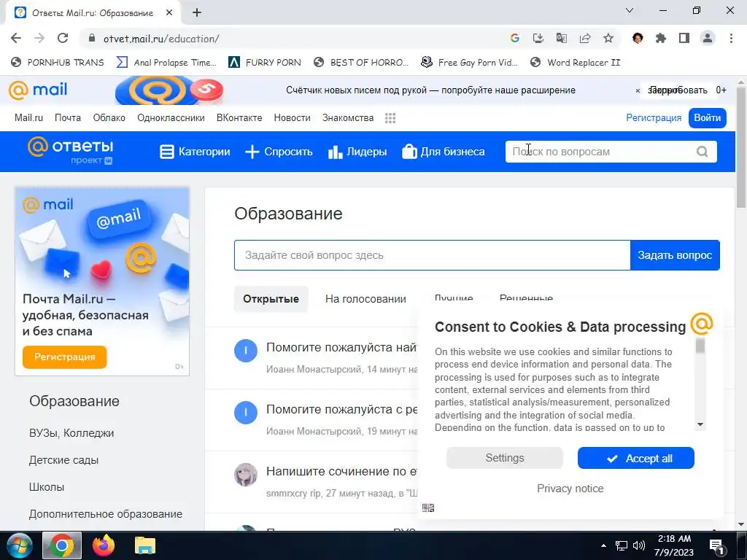
Task: Show hidden tray icons arrow
Action: [603, 545]
